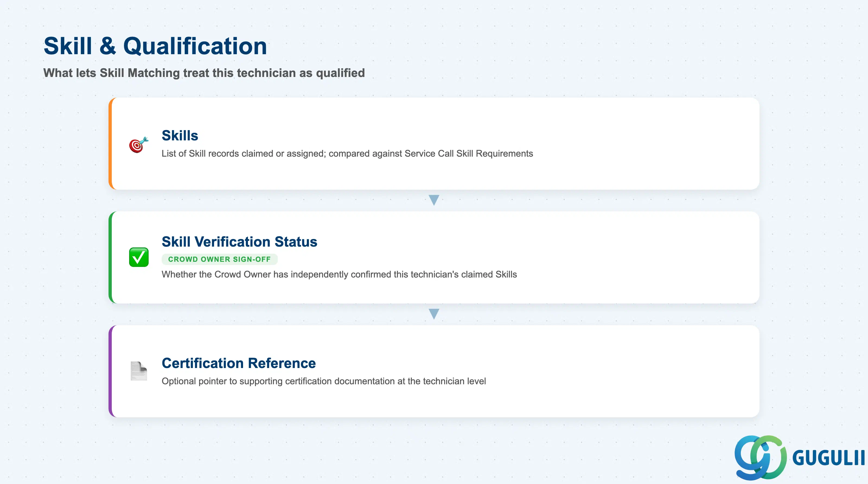Select the Certification Reference heading
This screenshot has width=868, height=484.
click(x=239, y=363)
